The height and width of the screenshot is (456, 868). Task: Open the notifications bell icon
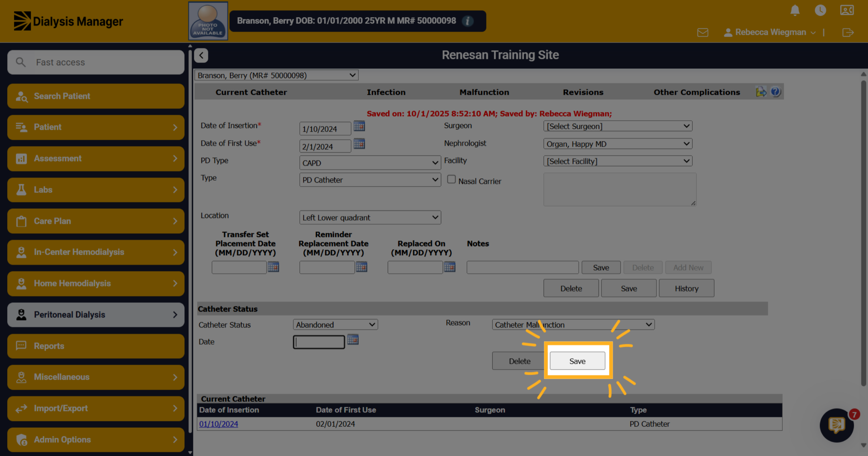795,10
